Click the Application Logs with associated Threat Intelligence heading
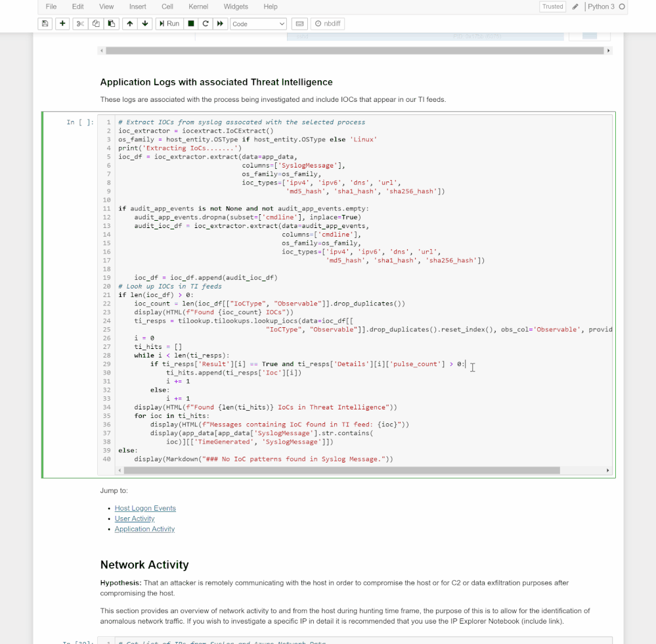Viewport: 656px width, 644px height. [x=216, y=82]
